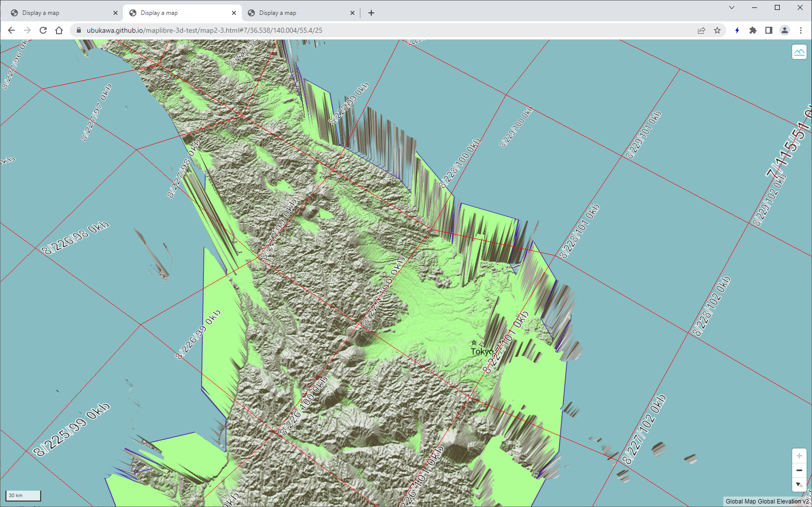Add a new browser tab
The height and width of the screenshot is (507, 812).
pyautogui.click(x=371, y=13)
